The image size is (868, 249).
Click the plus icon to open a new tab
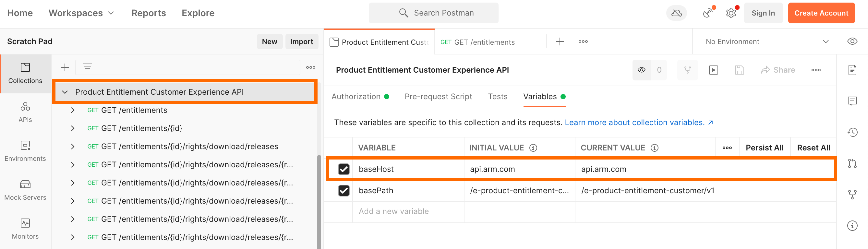tap(560, 41)
